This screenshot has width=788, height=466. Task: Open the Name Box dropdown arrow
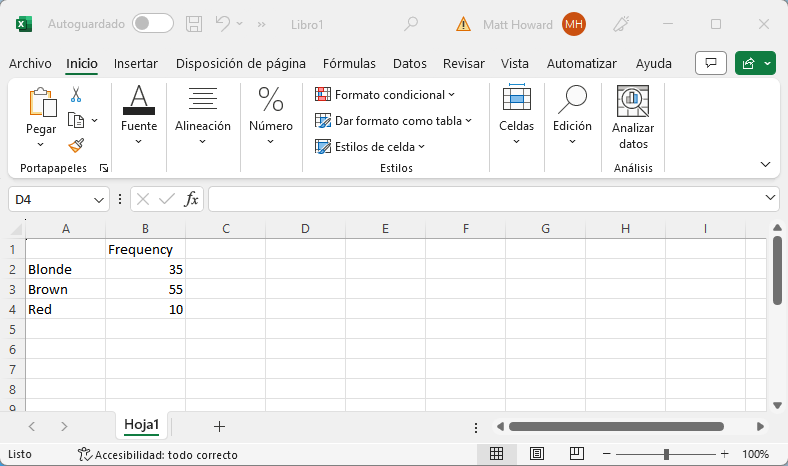99,200
